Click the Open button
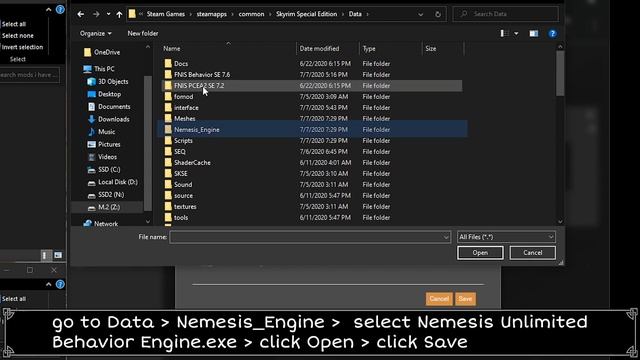This screenshot has width=640, height=360. click(480, 253)
